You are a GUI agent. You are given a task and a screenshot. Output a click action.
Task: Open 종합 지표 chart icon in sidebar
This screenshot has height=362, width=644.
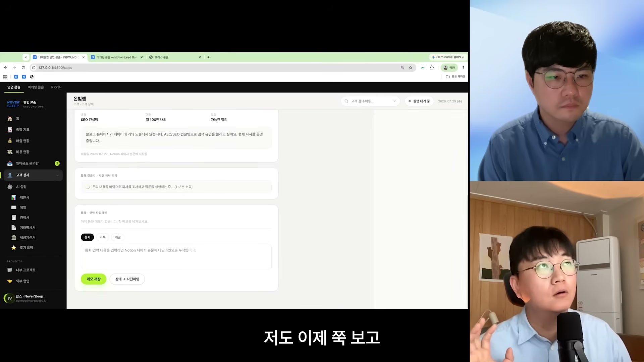pyautogui.click(x=10, y=130)
